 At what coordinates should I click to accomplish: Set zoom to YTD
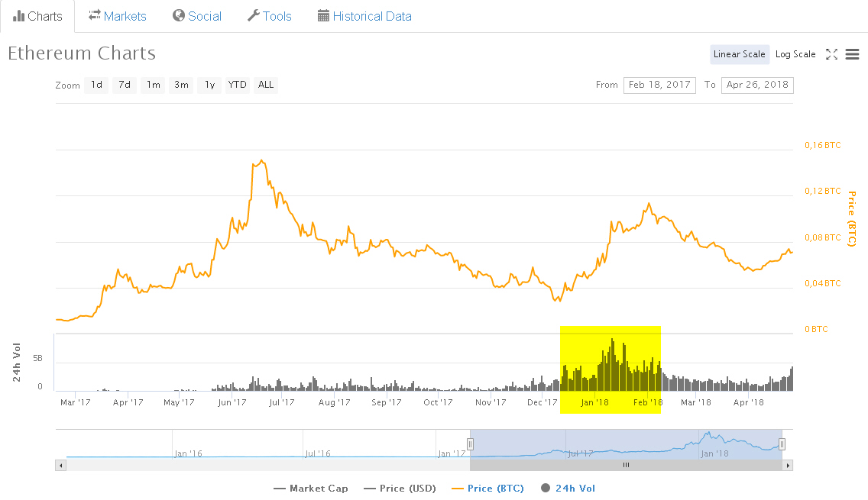[238, 85]
